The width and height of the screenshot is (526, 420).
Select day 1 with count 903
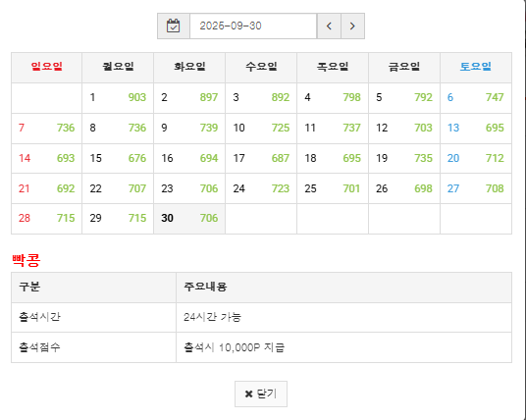118,97
